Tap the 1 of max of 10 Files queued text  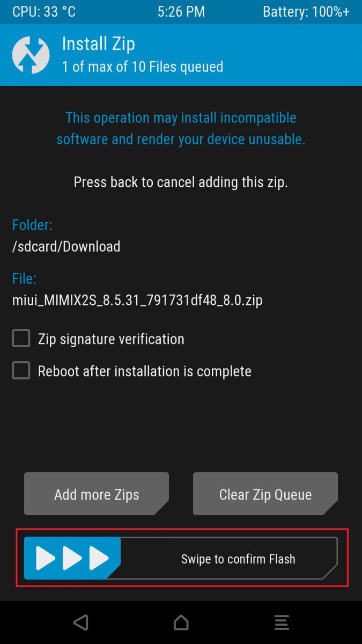coord(143,67)
